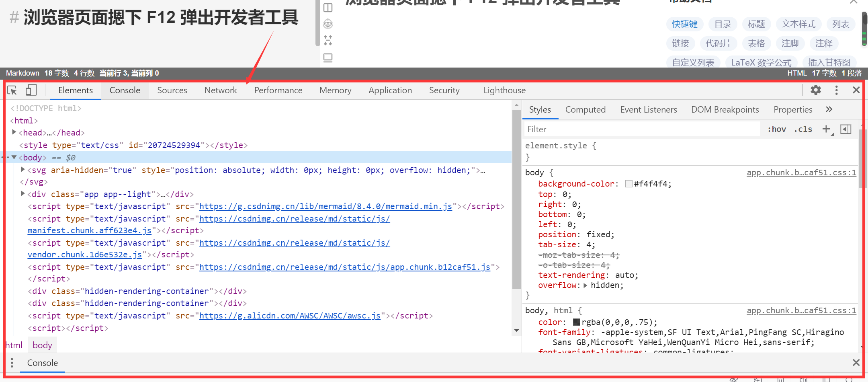Click the #f4f4f4 background-color swatch
Screen dimensions: 868x382
[x=628, y=184]
